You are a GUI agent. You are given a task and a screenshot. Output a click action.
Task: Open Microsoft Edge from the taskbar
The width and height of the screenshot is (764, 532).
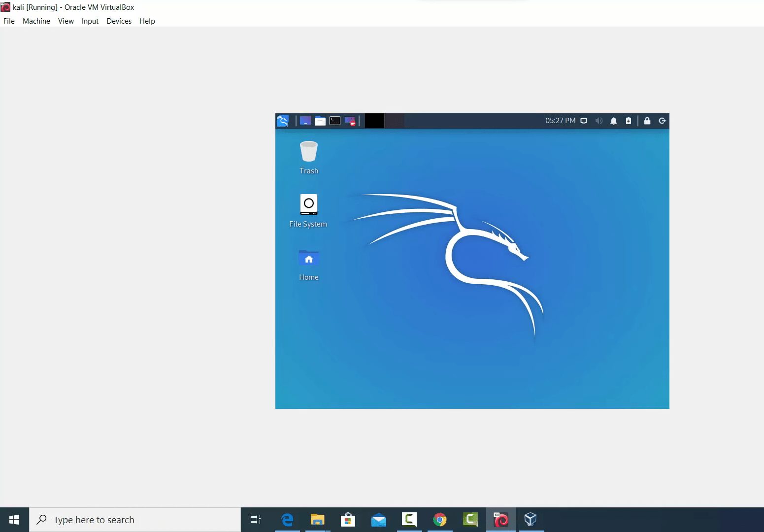click(287, 520)
